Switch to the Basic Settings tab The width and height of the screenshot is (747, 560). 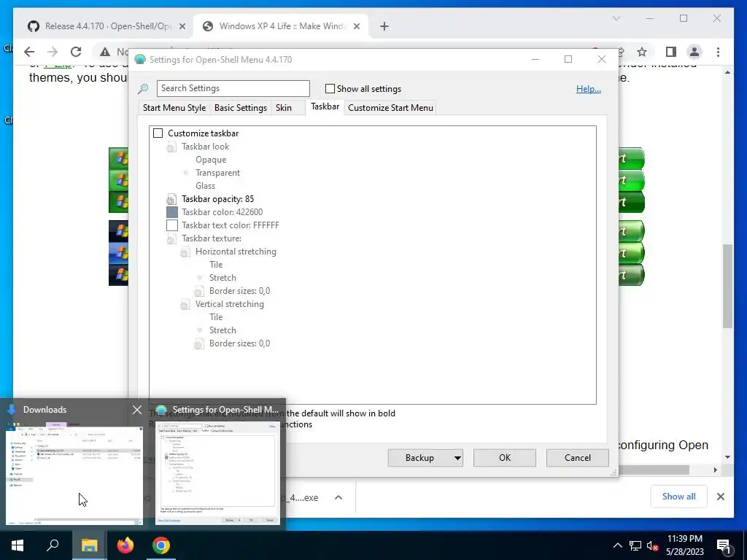(241, 108)
